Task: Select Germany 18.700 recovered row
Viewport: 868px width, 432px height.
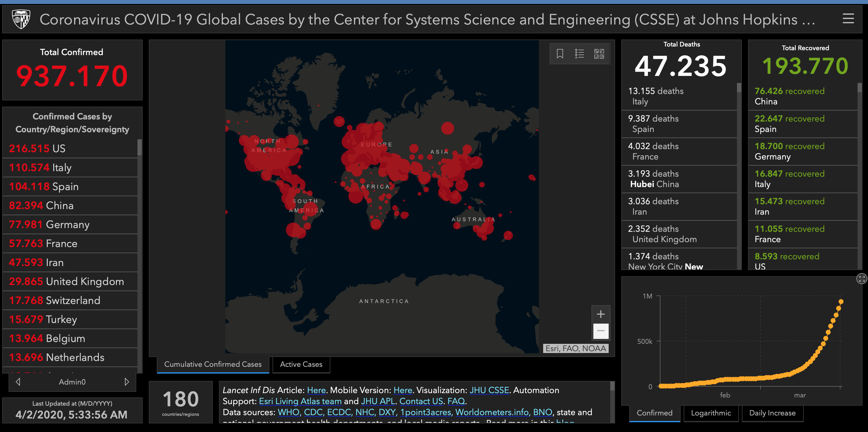Action: pos(803,151)
